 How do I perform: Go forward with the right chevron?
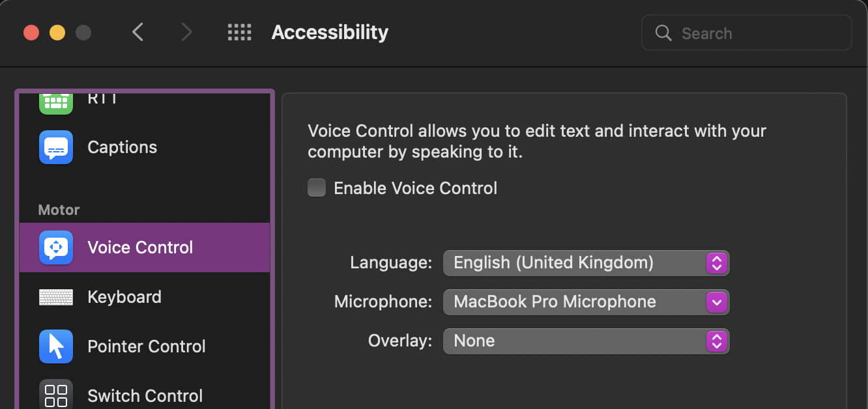point(186,33)
